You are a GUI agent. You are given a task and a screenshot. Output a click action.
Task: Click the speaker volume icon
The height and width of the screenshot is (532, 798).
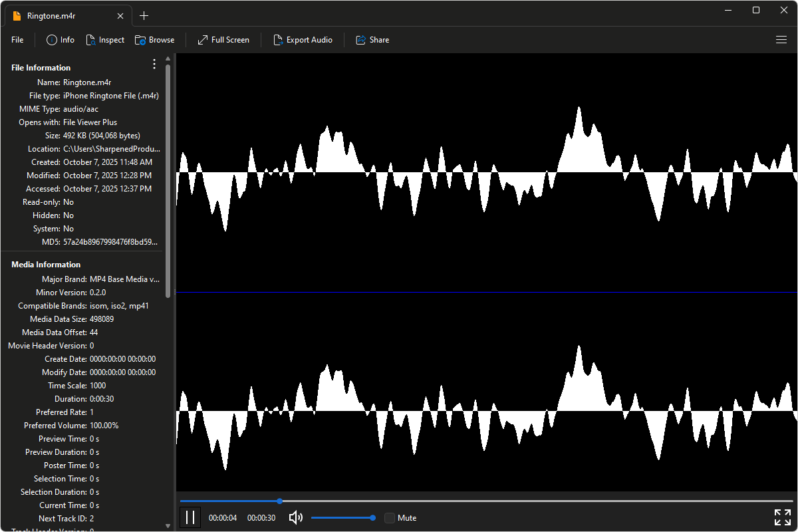coord(296,517)
